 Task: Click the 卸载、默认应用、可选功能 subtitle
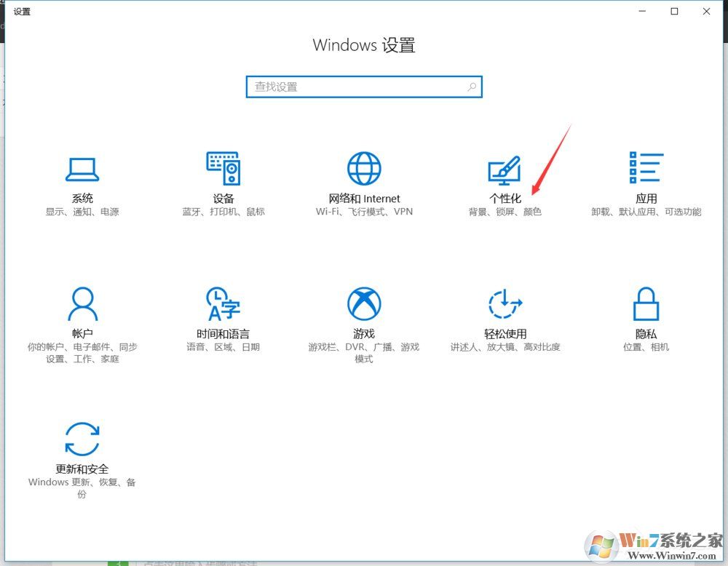click(646, 212)
